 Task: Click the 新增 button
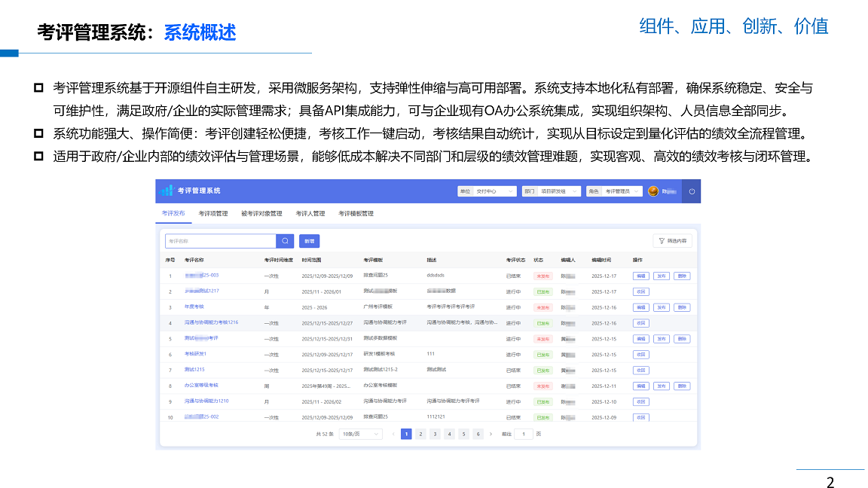coord(308,240)
